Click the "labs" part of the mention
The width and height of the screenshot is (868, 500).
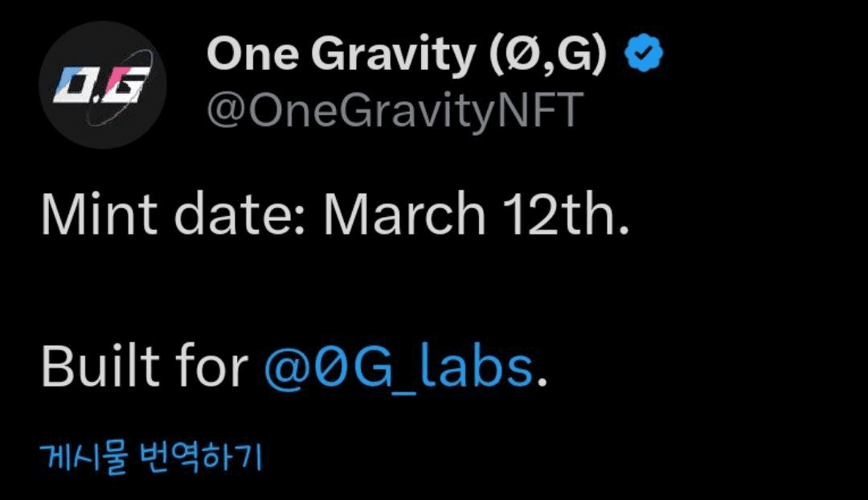tap(476, 366)
